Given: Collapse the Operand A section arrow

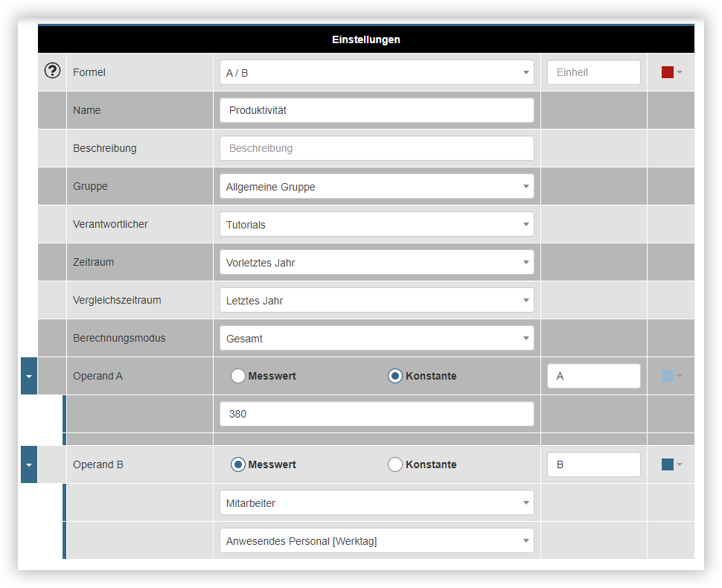Looking at the screenshot, I should [x=28, y=376].
